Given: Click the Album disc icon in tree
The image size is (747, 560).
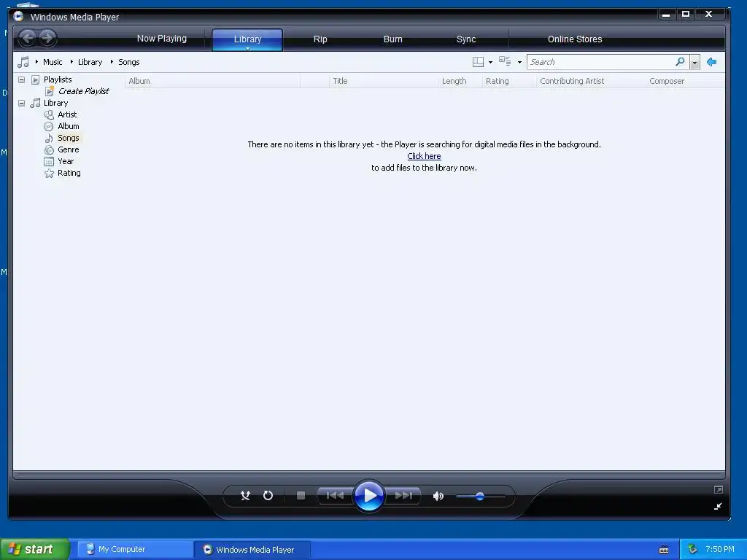Looking at the screenshot, I should (x=49, y=126).
